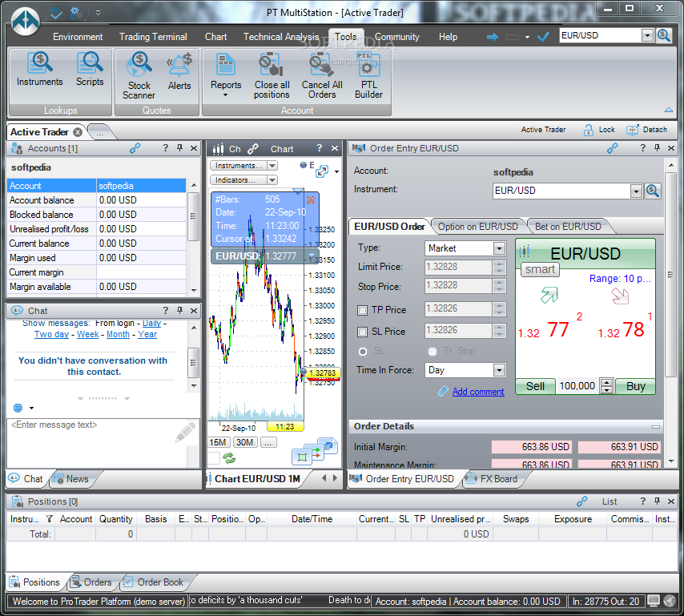Click the Order Entry vertical scrollbar thumb
The image size is (684, 616).
point(670,275)
